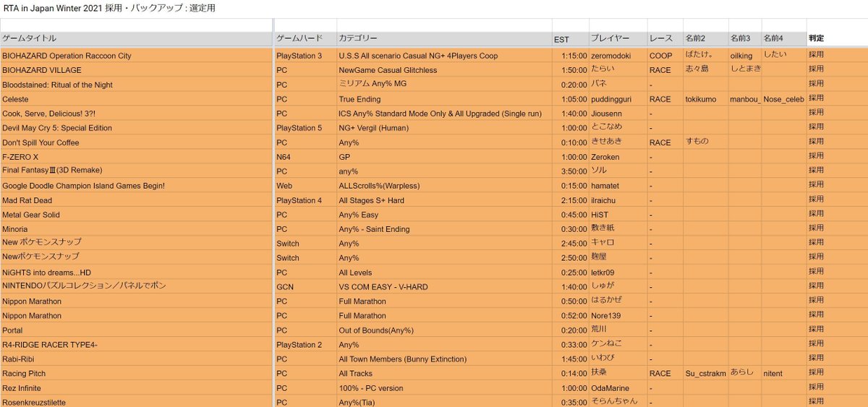Select the プレイヤー column header
This screenshot has width=868, height=407.
pyautogui.click(x=617, y=38)
